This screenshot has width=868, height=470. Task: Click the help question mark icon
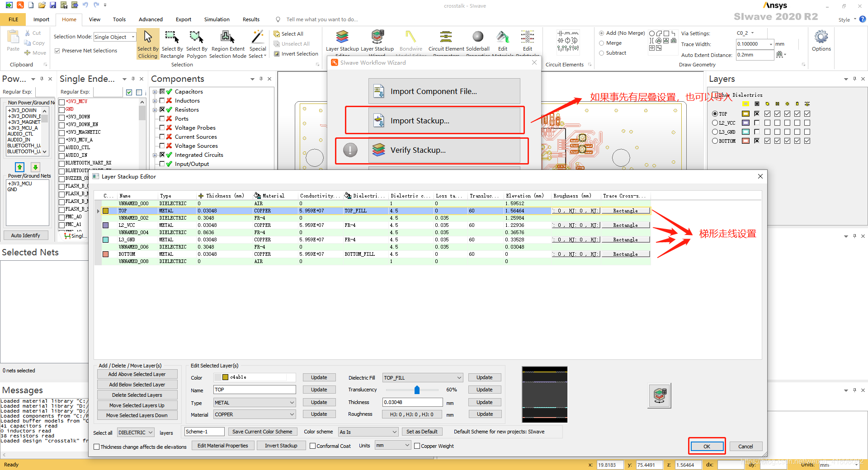863,19
